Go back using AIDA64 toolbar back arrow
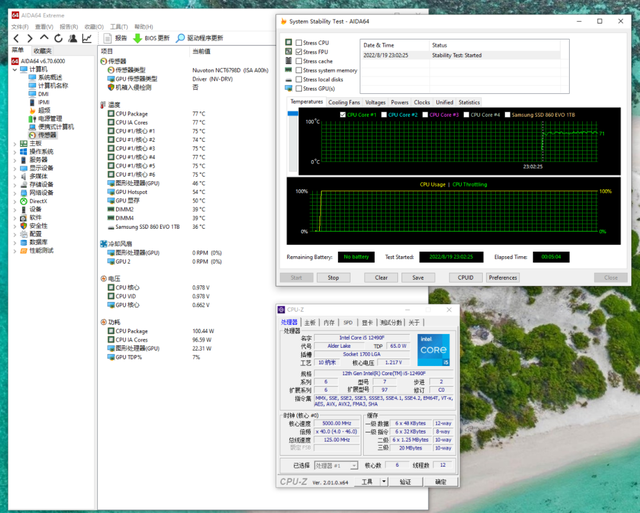 point(16,38)
